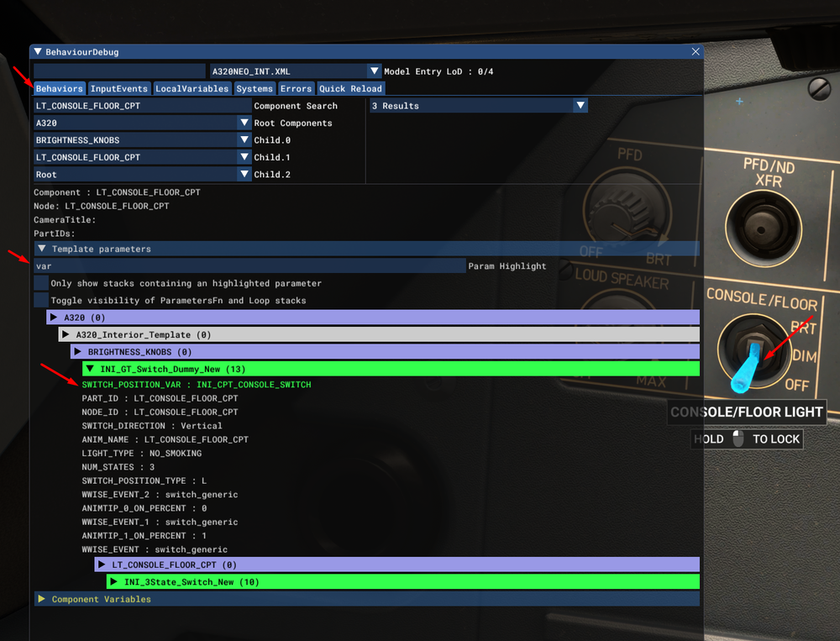Viewport: 840px width, 641px height.
Task: Select the Systems tab
Action: 255,88
